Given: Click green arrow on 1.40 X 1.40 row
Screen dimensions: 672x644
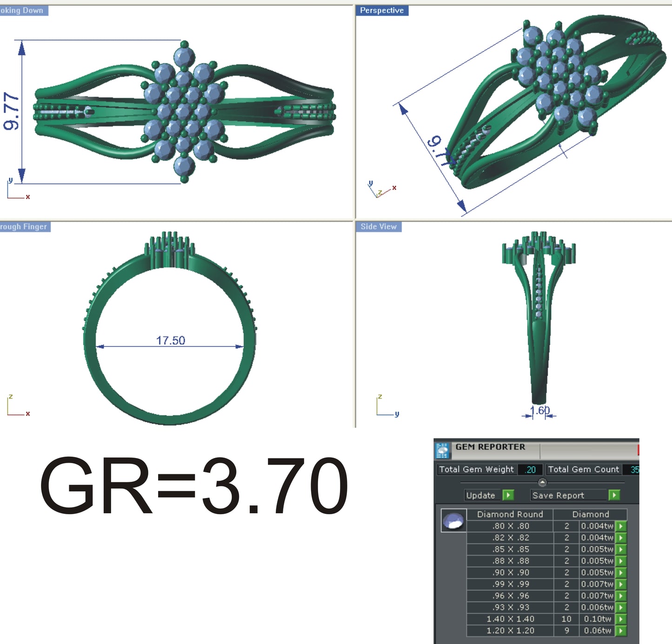Looking at the screenshot, I should (621, 619).
